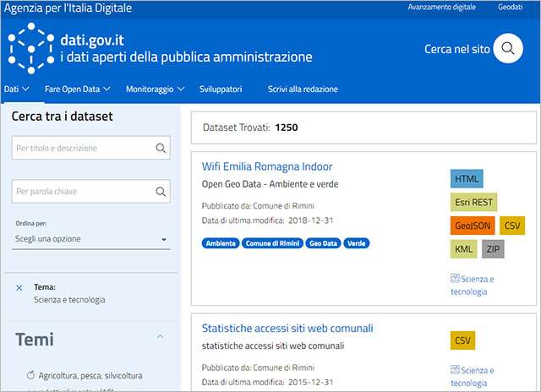Viewport: 541px width, 392px height.
Task: Open the Wifi Emilia Romagna Indoor dataset
Action: pyautogui.click(x=267, y=166)
